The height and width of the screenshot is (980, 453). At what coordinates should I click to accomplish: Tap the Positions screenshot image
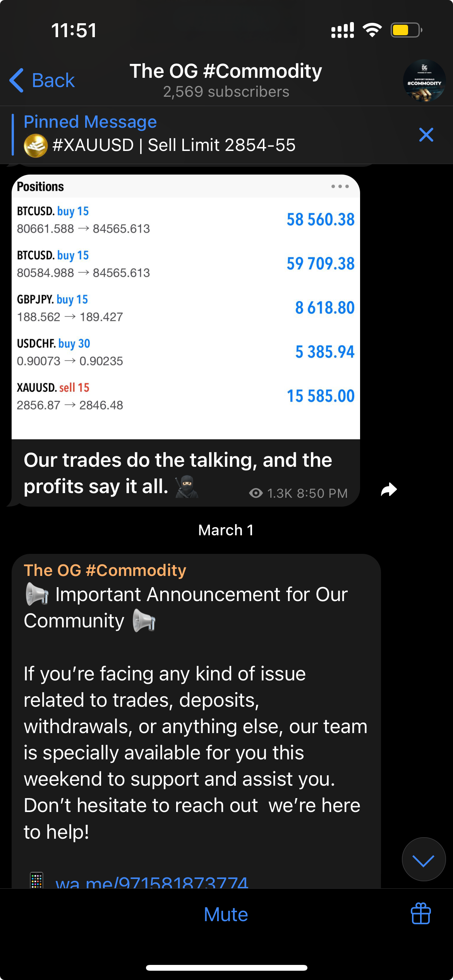[x=186, y=307]
